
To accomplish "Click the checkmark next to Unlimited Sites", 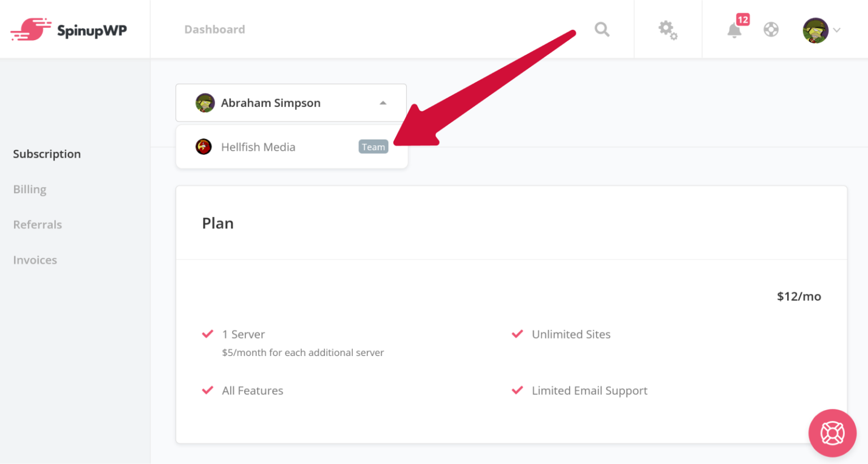I will coord(517,333).
